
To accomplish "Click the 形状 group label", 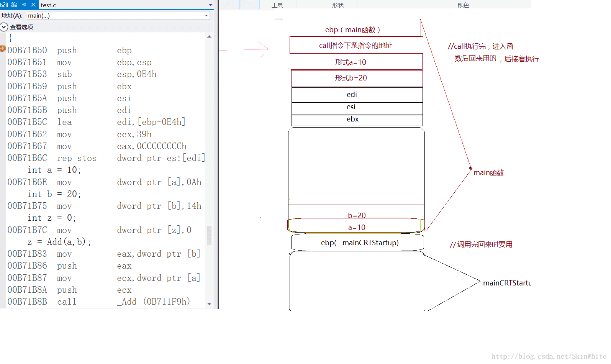I will pyautogui.click(x=338, y=5).
